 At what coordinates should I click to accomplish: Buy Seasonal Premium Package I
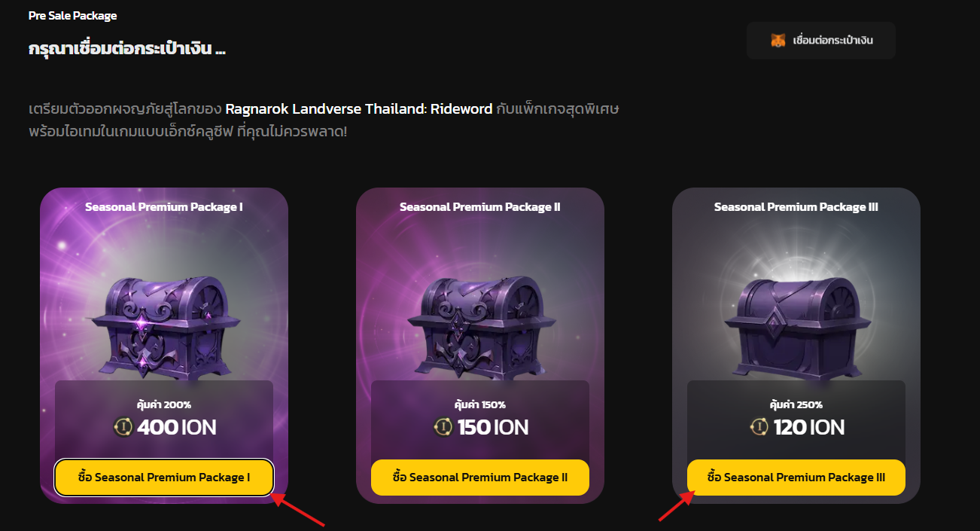click(x=164, y=478)
